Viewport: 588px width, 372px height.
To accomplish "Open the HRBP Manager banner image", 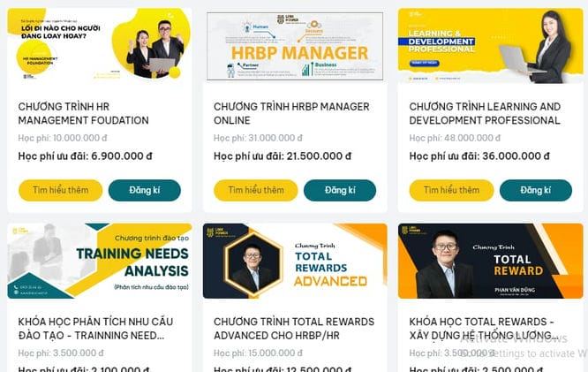I will click(x=295, y=45).
